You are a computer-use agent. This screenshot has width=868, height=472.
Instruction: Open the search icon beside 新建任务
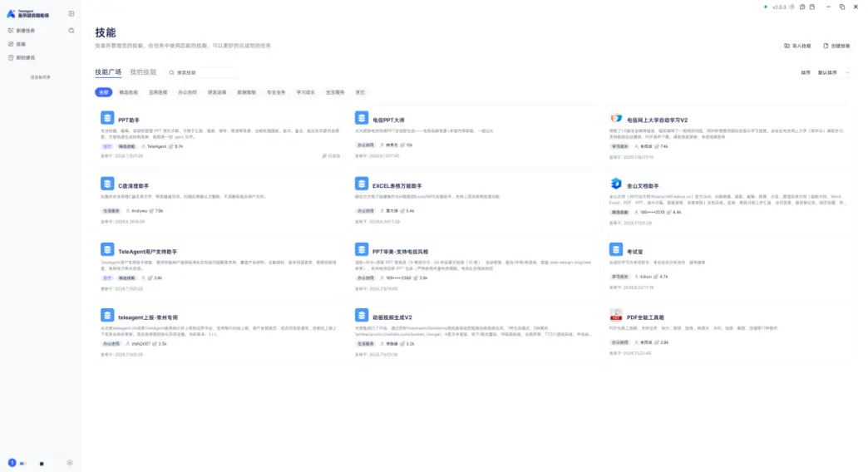72,31
